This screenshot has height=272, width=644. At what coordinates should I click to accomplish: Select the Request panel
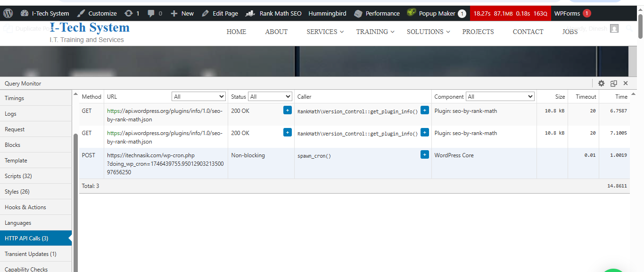click(36, 129)
